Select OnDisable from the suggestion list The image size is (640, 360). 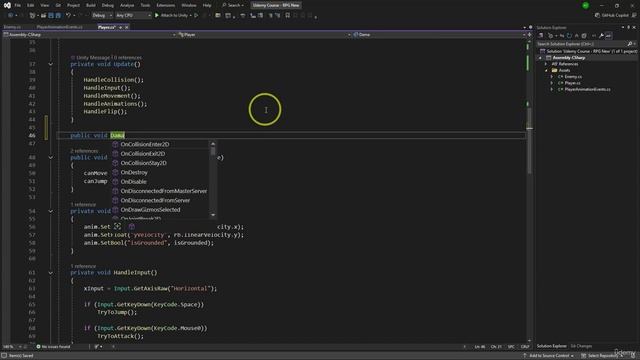(160, 182)
